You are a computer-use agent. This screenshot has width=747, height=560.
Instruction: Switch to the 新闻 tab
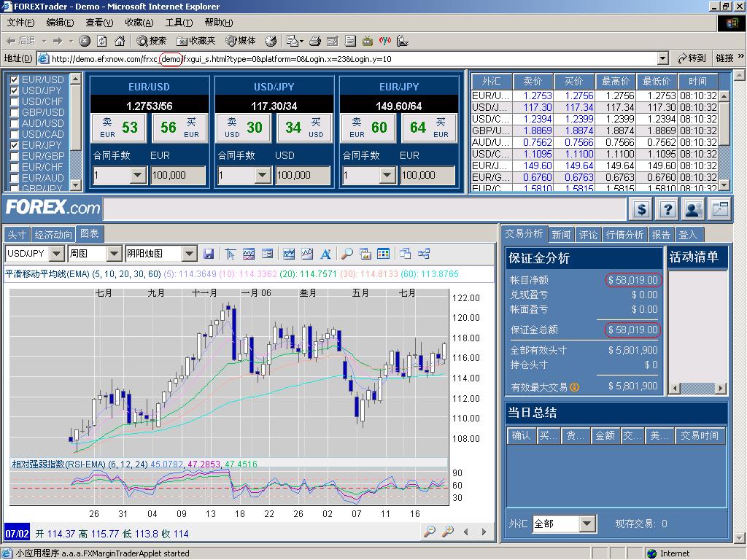click(x=561, y=235)
